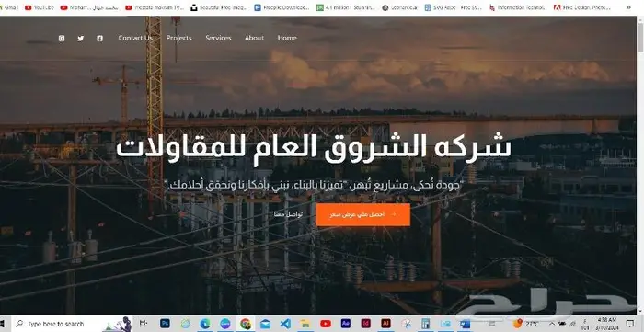Switch to Google Chrome on taskbar
Viewport: 644px width, 332px height.
tap(246, 324)
